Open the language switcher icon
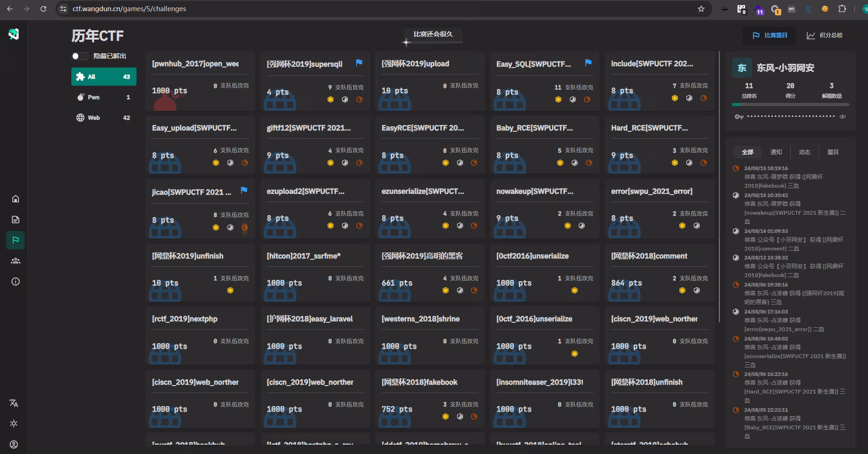868x454 pixels. point(14,403)
